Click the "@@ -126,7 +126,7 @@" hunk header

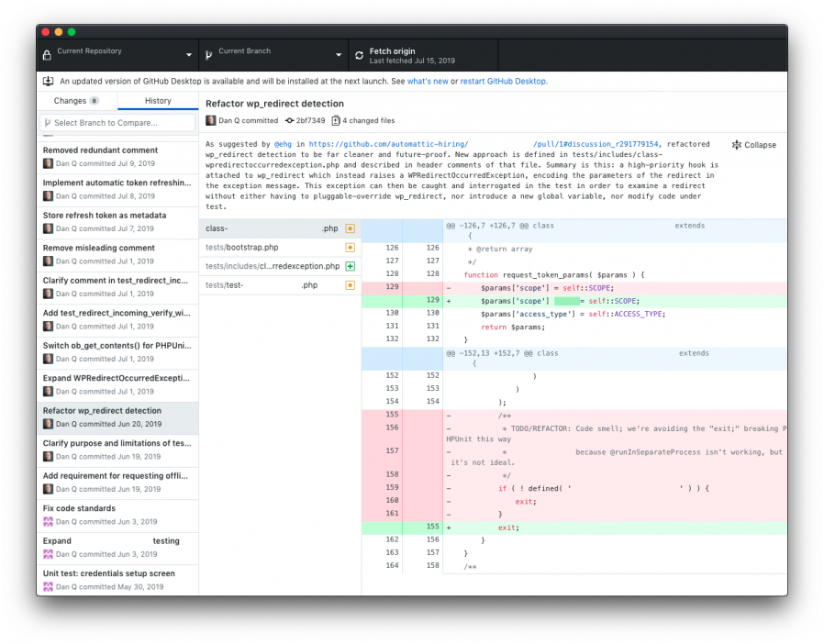click(x=573, y=230)
